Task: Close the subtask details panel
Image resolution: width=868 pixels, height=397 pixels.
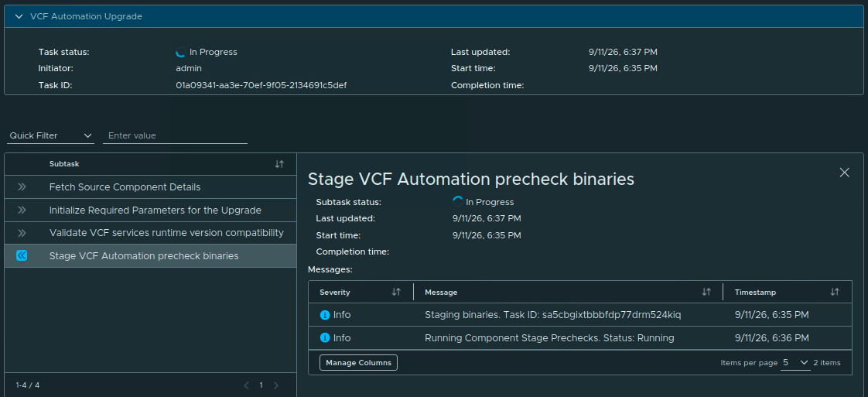Action: pyautogui.click(x=844, y=173)
